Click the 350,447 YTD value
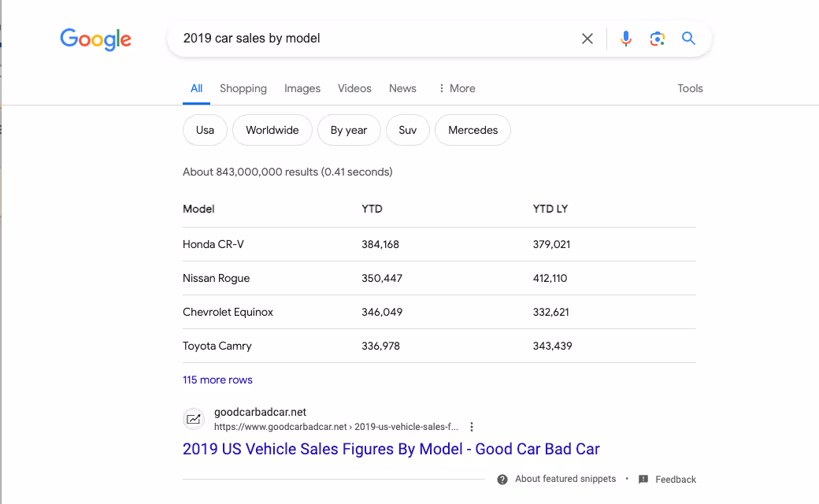The width and height of the screenshot is (819, 504). point(382,278)
